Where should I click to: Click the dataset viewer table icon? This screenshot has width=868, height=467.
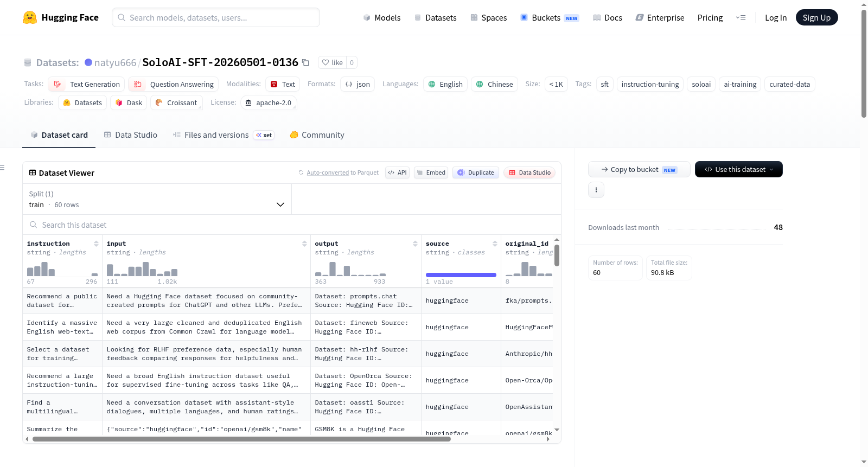[x=33, y=172]
